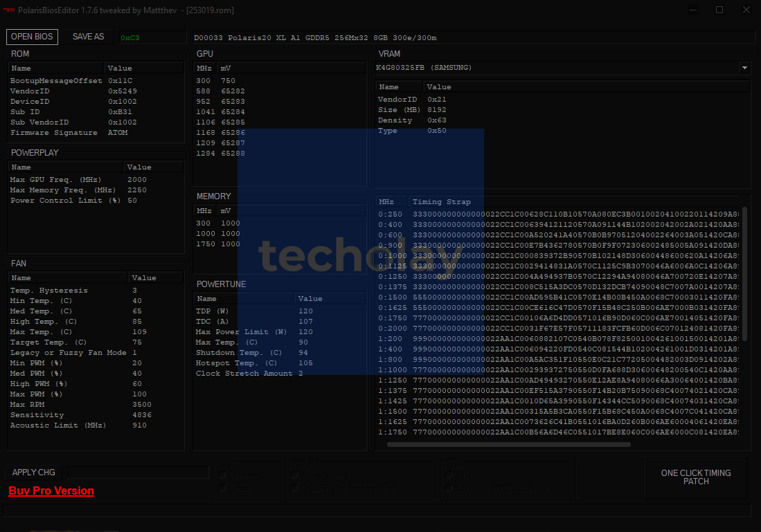Select the BootupMessageOffset ROM row
Screen dimensions: 761x532
click(x=96, y=81)
